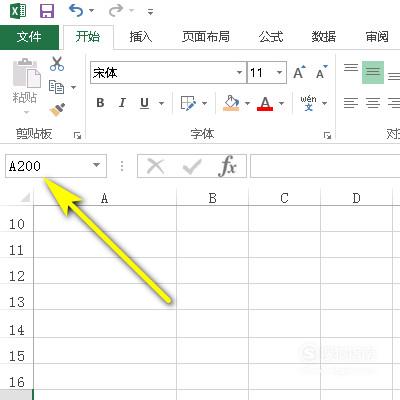Switch to the 数据 (Data) tab
Image resolution: width=400 pixels, height=400 pixels.
[323, 37]
